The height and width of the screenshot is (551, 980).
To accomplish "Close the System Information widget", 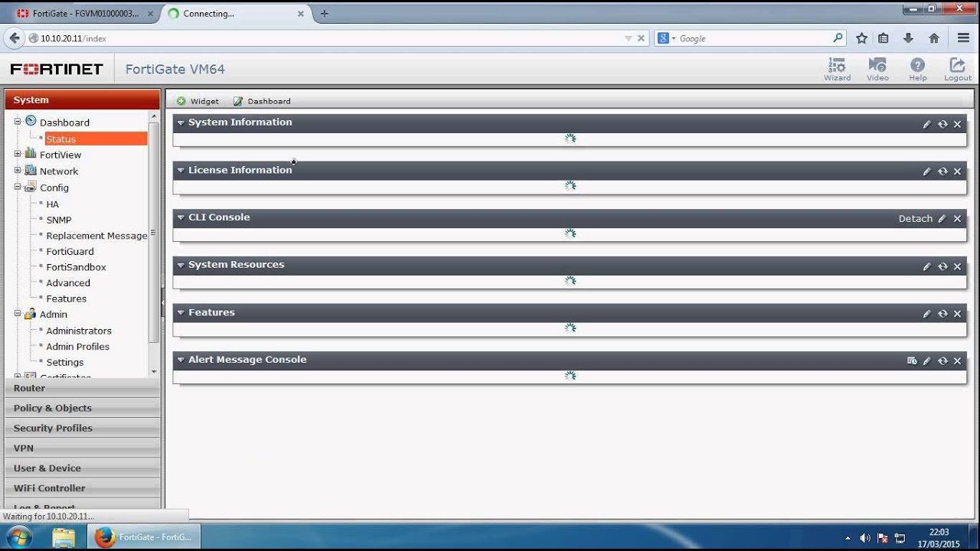I will coord(957,124).
